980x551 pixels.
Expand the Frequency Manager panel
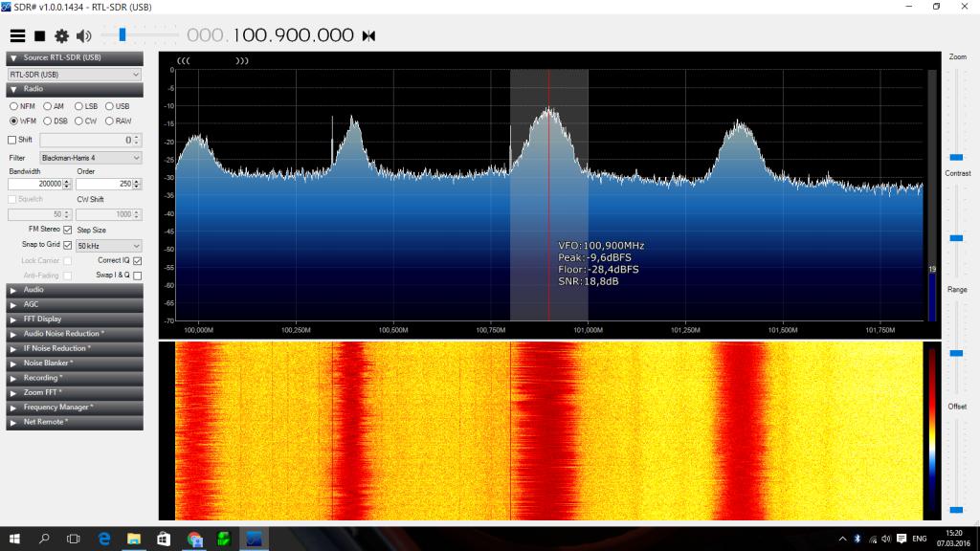tap(75, 407)
